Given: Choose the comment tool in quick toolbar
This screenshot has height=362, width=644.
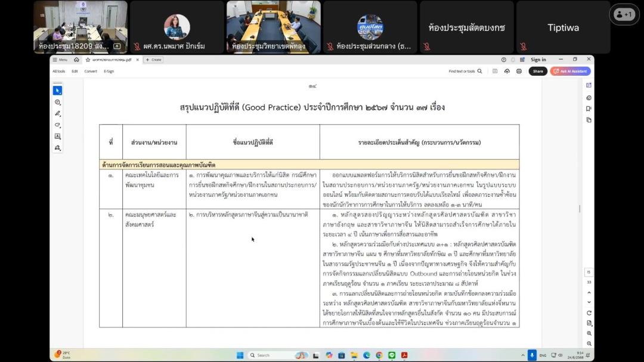Looking at the screenshot, I should click(57, 102).
